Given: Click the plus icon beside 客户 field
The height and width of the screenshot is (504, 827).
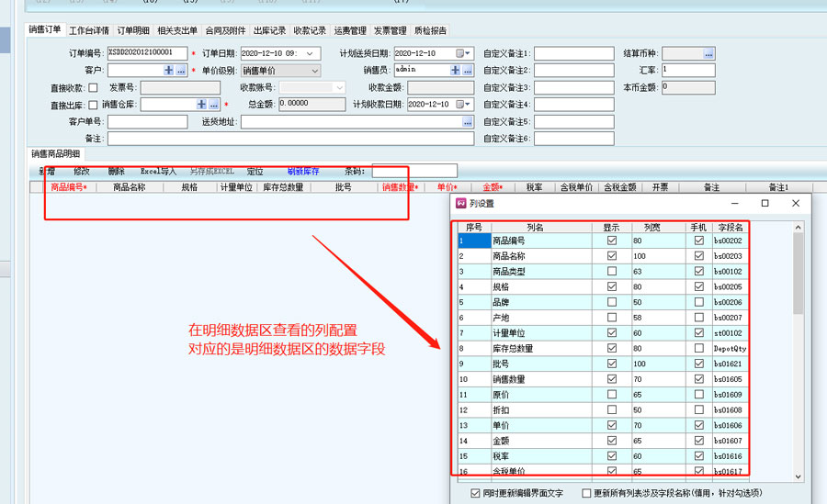Looking at the screenshot, I should pos(168,71).
